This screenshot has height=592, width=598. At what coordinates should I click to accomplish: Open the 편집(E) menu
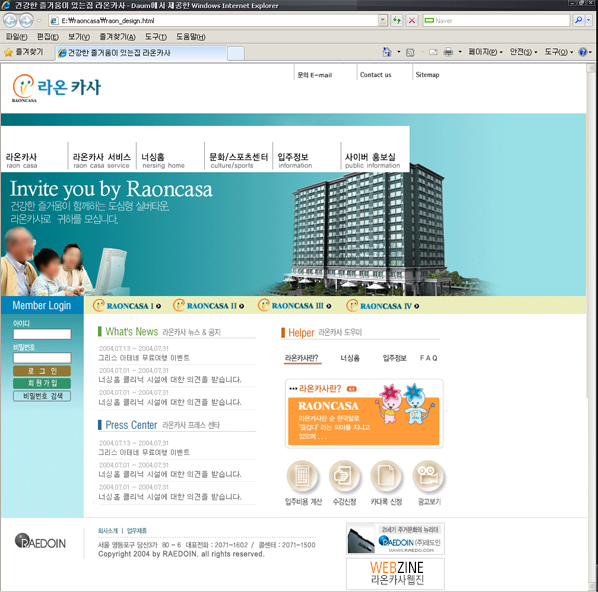click(48, 37)
